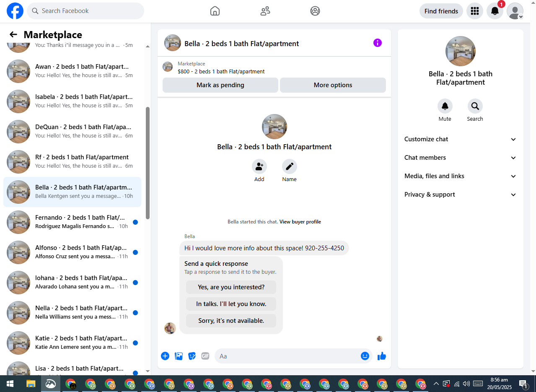Click the taskbar clock showing 8:56 am
This screenshot has height=392, width=536.
(x=499, y=384)
